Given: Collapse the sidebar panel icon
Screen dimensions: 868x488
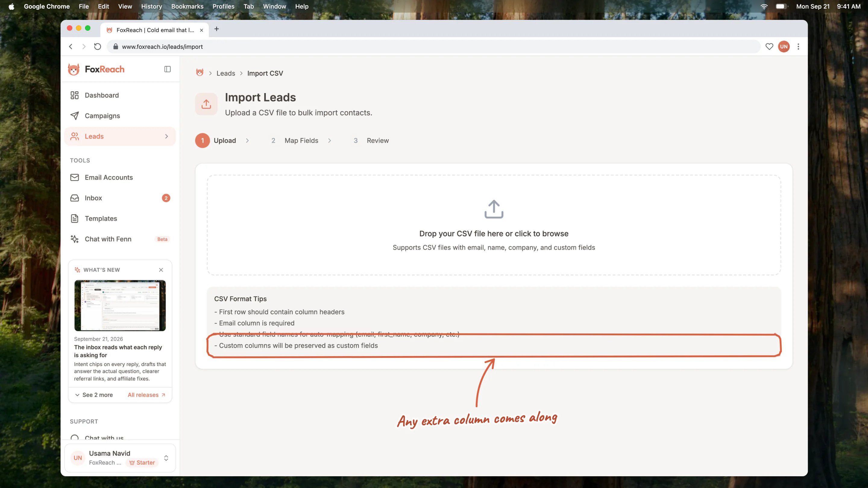Looking at the screenshot, I should tap(168, 69).
